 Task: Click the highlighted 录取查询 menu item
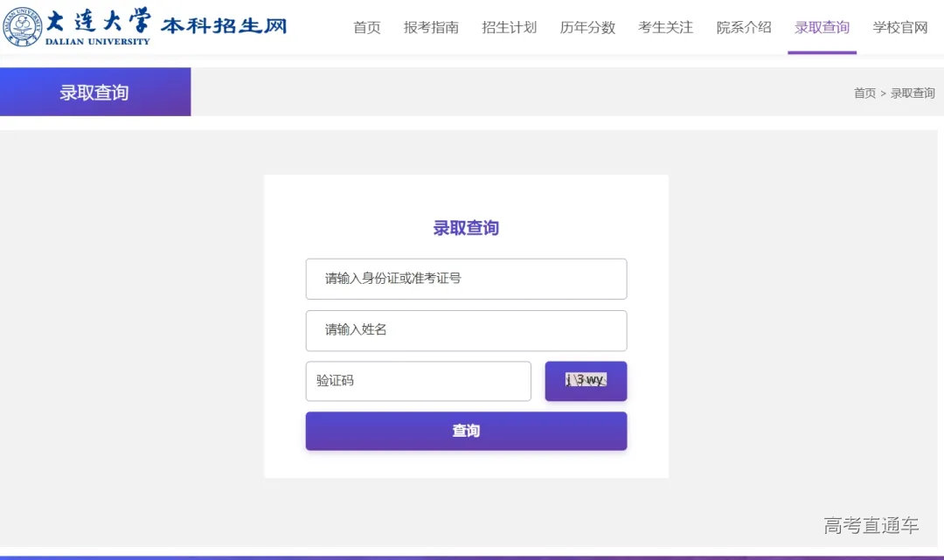click(x=822, y=27)
